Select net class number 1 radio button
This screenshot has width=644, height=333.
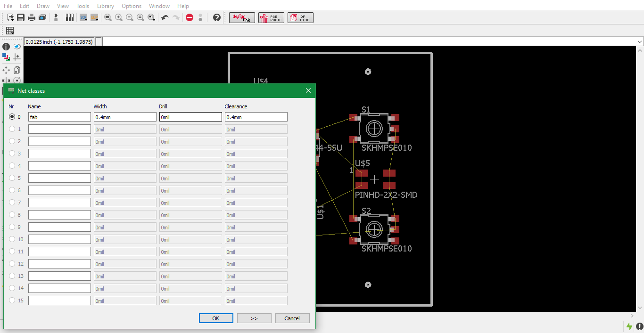12,129
